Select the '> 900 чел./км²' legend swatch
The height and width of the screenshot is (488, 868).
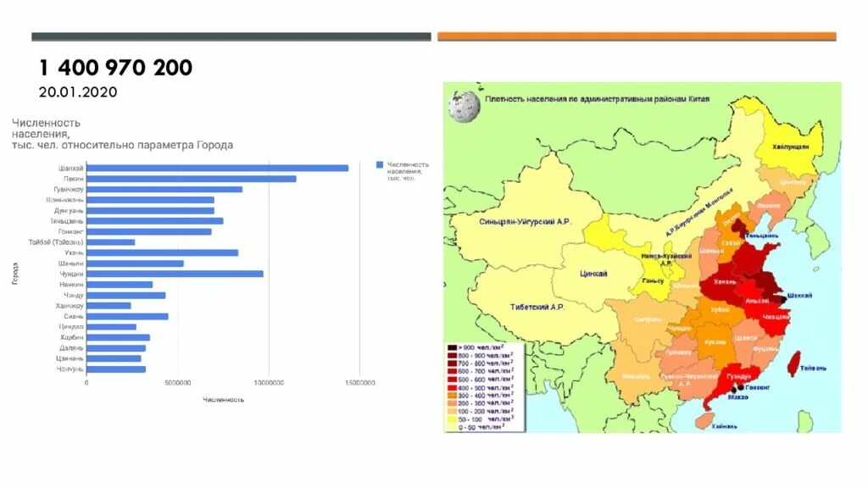[453, 347]
